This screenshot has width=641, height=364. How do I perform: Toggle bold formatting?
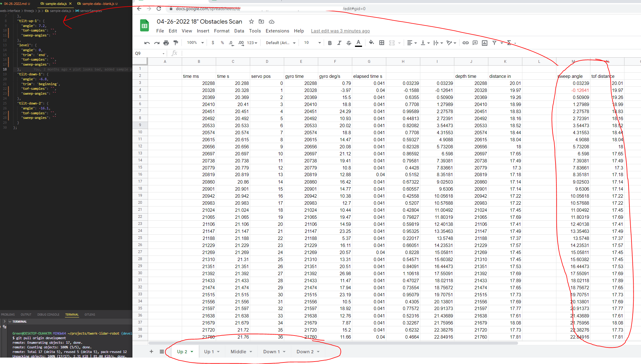tap(330, 43)
